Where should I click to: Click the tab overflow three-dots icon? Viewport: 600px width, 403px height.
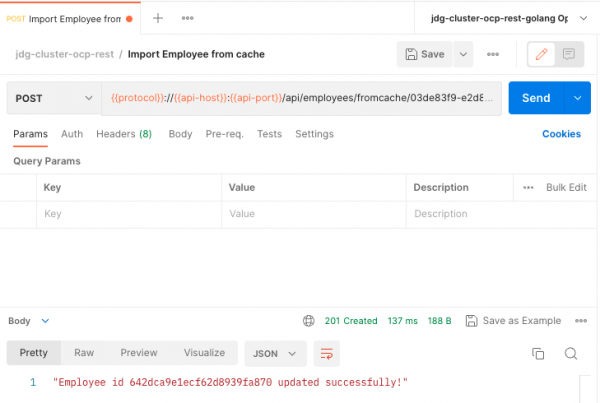click(187, 18)
